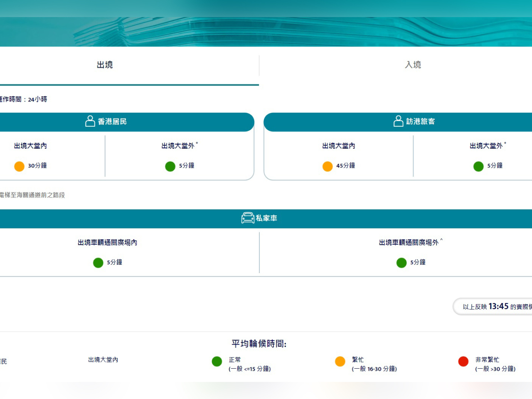Click the 香港居民 header label
Image resolution: width=532 pixels, height=399 pixels.
click(x=112, y=121)
